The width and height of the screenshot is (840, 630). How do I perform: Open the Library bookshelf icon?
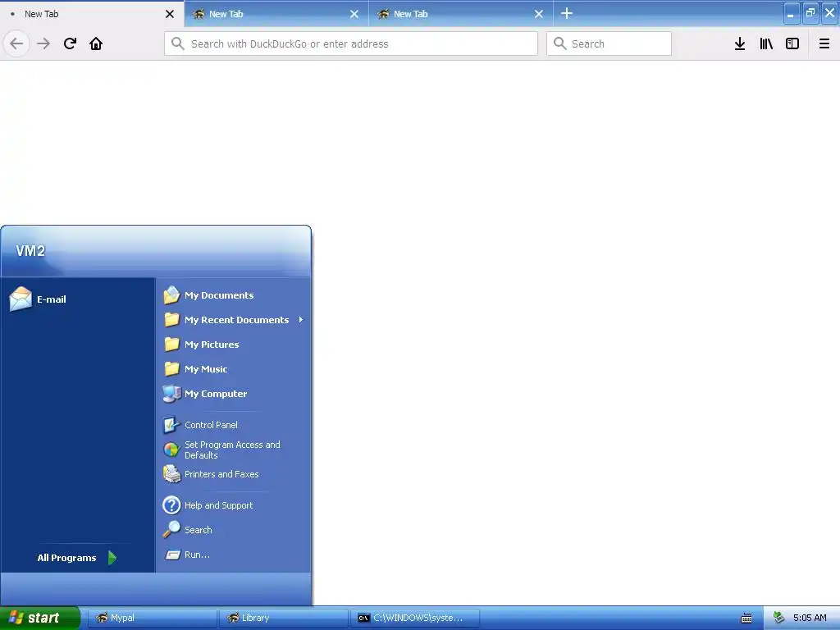coord(766,43)
